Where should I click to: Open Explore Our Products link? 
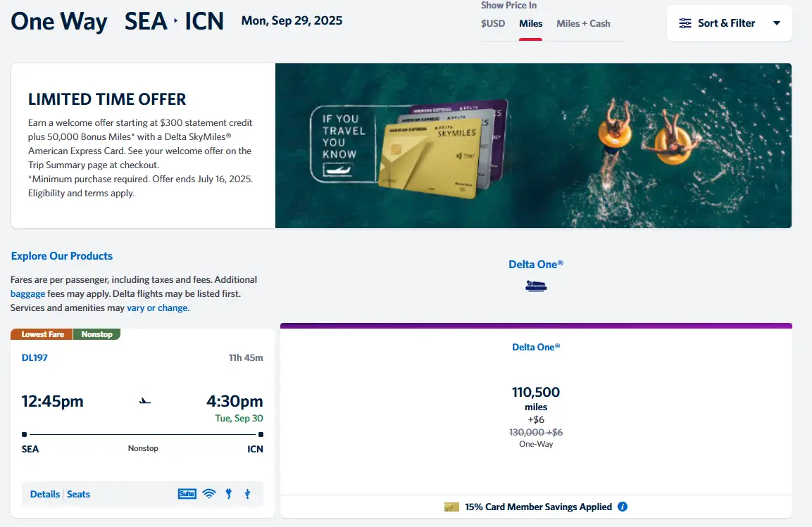click(x=62, y=256)
